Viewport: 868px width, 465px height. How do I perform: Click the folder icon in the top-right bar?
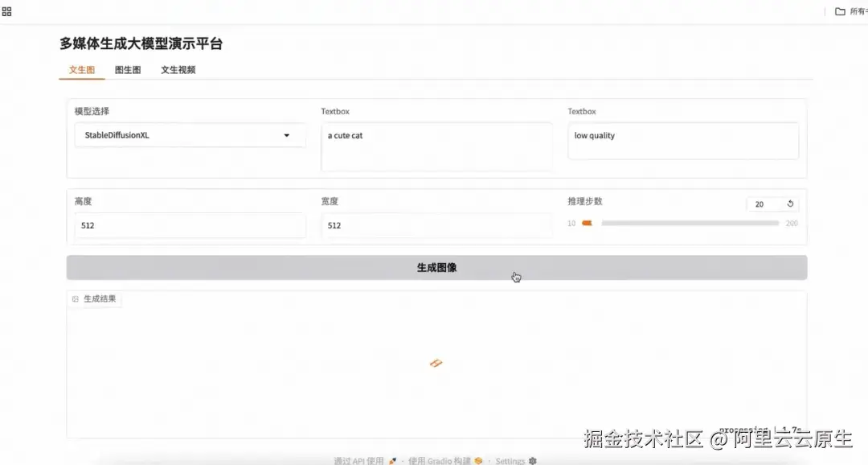point(839,11)
